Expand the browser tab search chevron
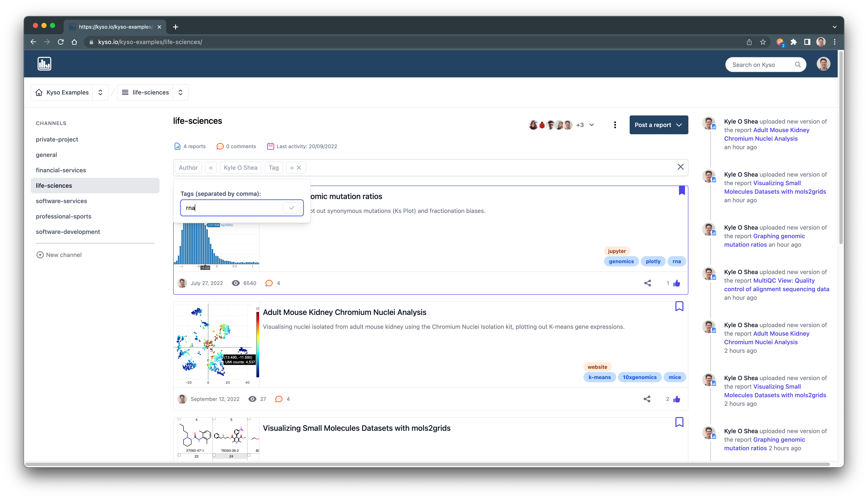Viewport: 868px width, 499px height. tap(834, 27)
